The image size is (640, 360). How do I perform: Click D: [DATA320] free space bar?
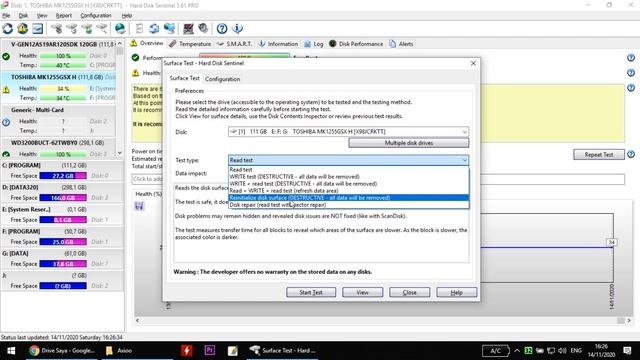tap(63, 198)
